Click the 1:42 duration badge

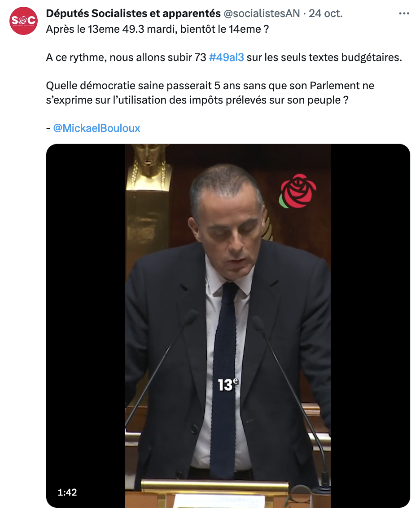pyautogui.click(x=67, y=492)
